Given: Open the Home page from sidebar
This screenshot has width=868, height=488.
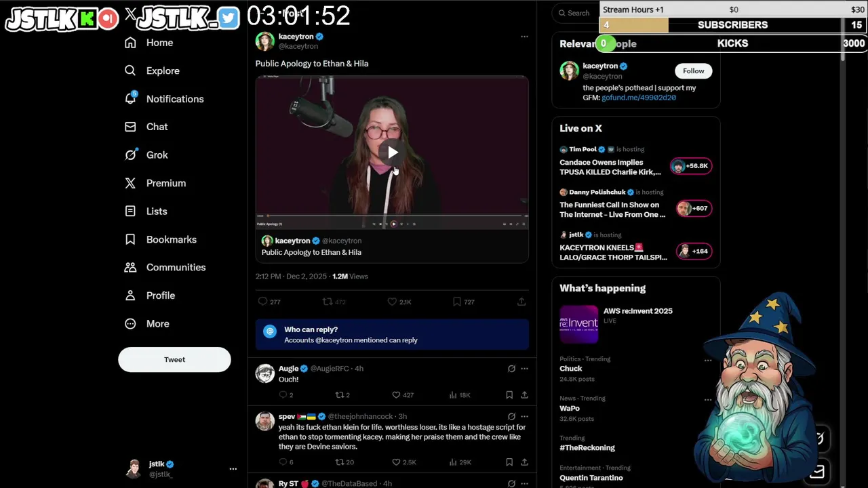Looking at the screenshot, I should [149, 43].
